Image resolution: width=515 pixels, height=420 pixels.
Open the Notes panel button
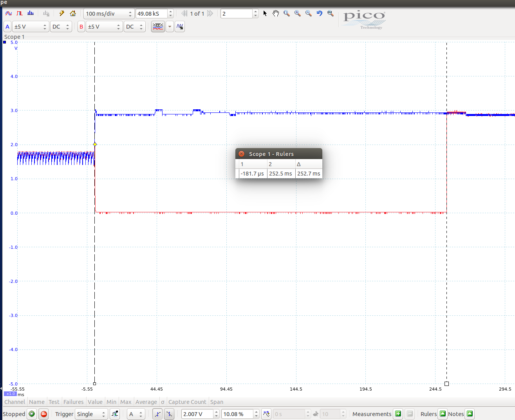coord(469,414)
